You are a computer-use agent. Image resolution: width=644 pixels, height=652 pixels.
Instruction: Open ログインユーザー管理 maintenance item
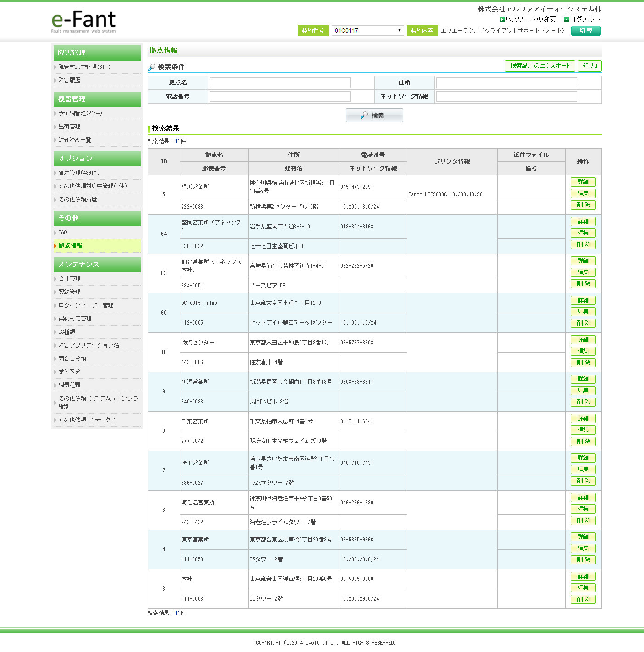(86, 305)
